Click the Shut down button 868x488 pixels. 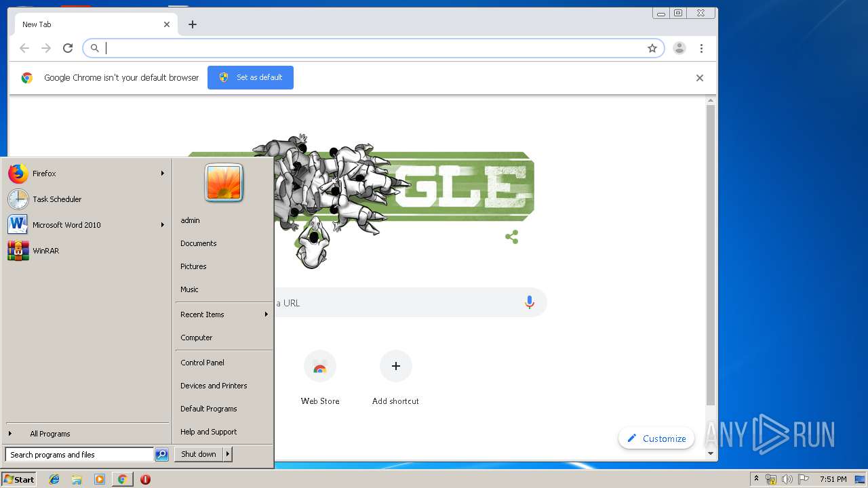coord(199,454)
